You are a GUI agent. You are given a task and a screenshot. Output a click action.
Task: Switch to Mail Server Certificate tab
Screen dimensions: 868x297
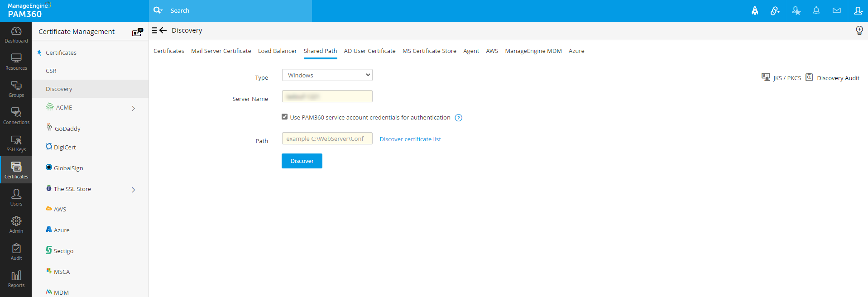221,51
